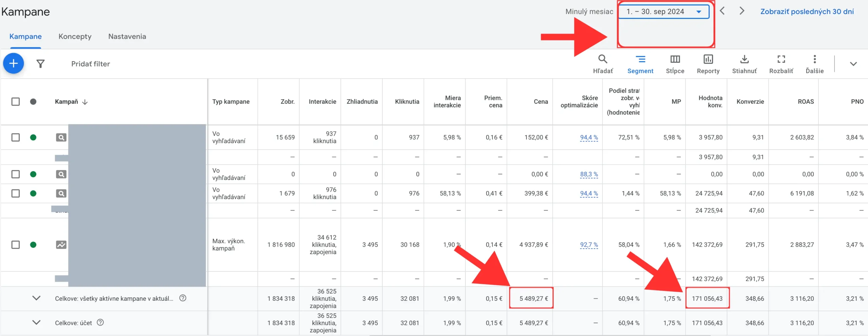
Task: Sort by the ROAS column header
Action: click(806, 102)
